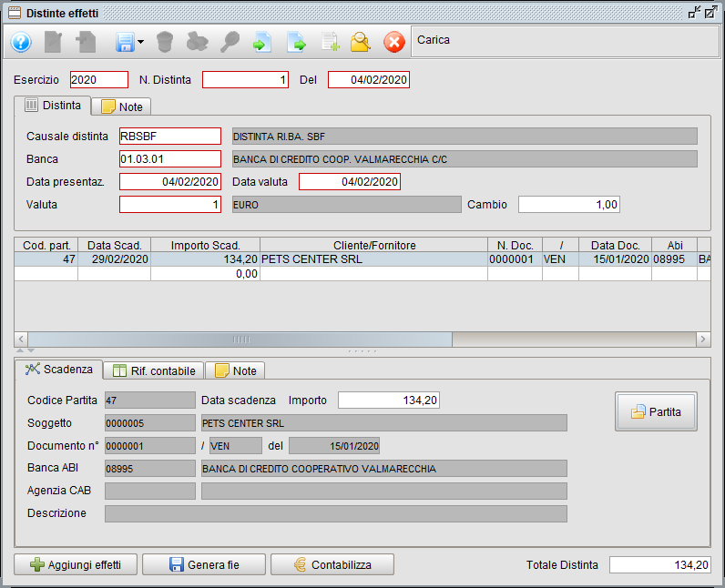The height and width of the screenshot is (588, 725).
Task: Click the Data presentaz. date field
Action: click(x=170, y=181)
